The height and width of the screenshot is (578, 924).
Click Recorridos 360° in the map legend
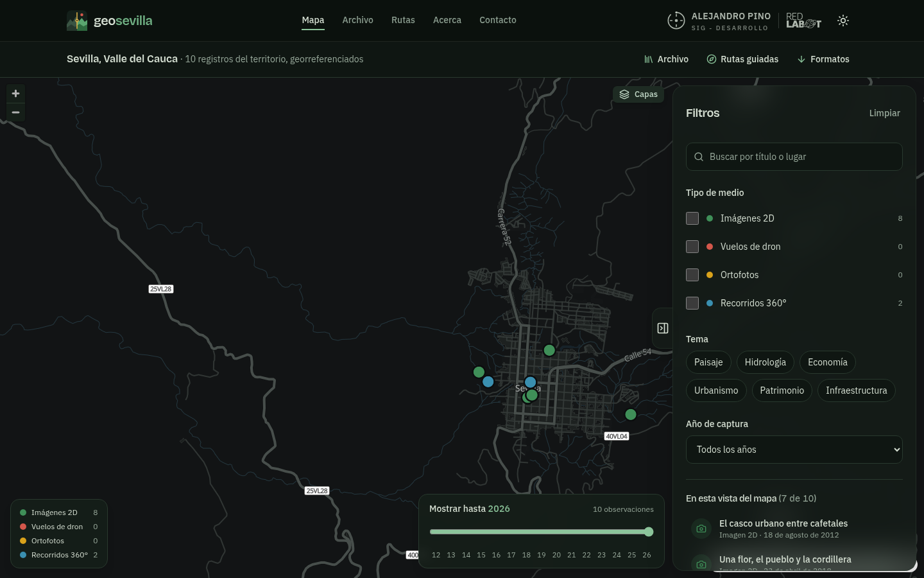click(59, 555)
